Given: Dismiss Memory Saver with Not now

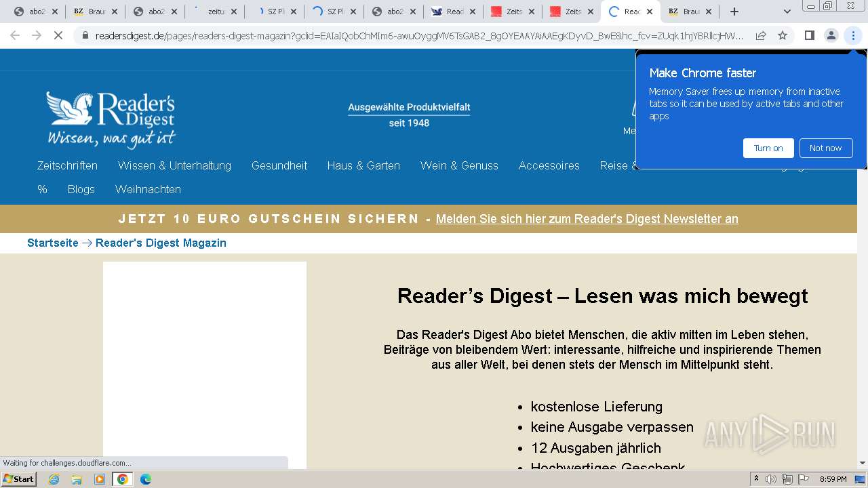Looking at the screenshot, I should coord(825,148).
